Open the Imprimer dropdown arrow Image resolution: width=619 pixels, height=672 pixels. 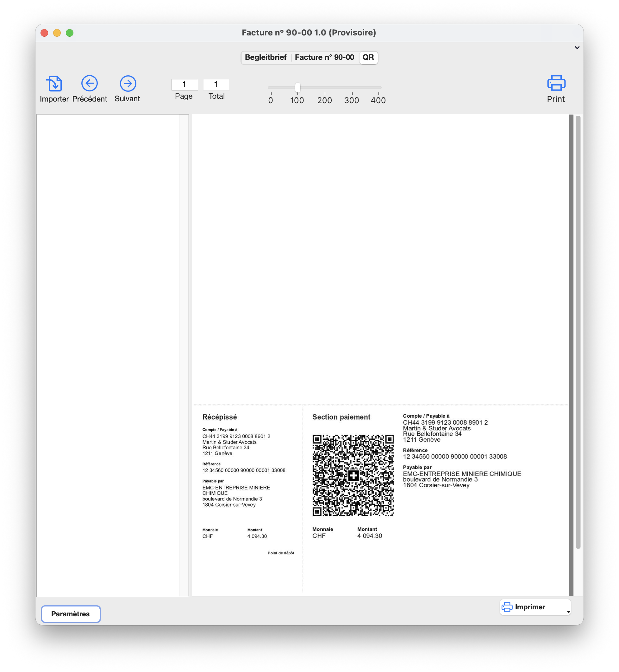568,612
